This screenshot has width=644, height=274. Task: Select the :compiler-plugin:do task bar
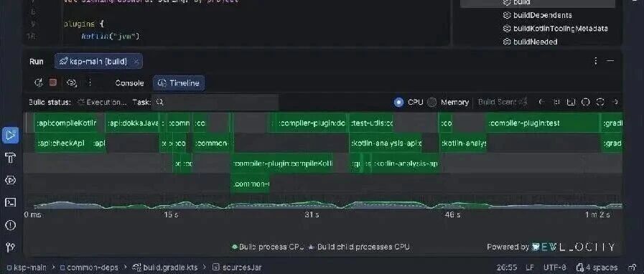[311, 123]
